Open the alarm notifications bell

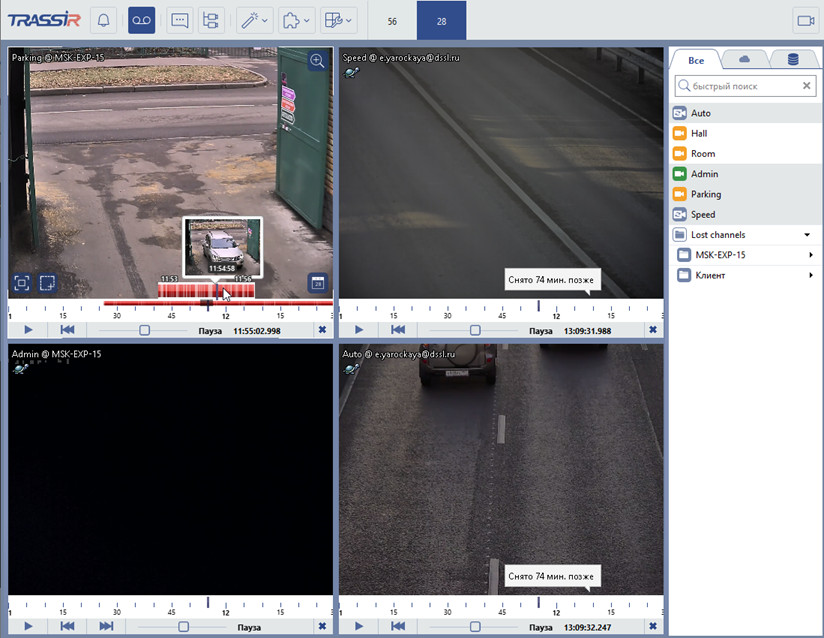(x=103, y=20)
